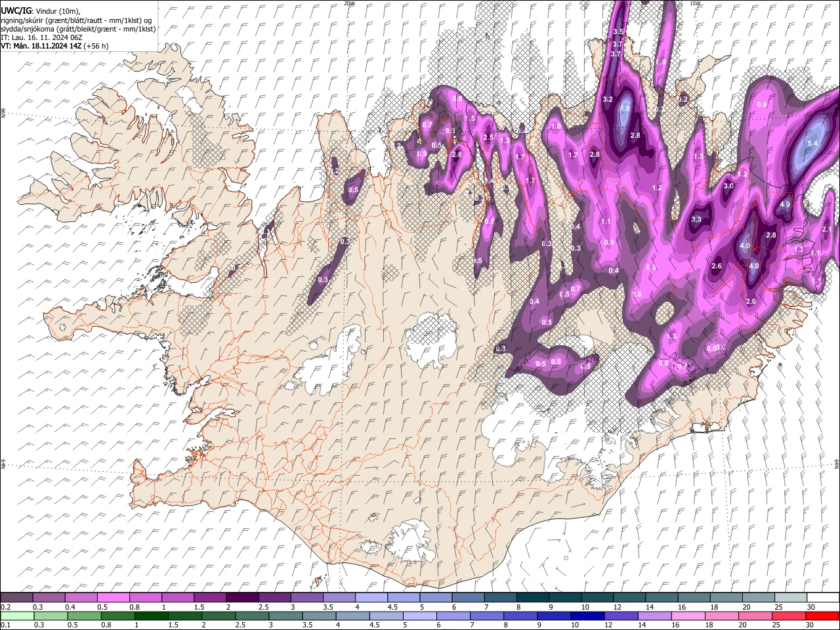The width and height of the screenshot is (840, 630).
Task: Pick the light gray snow swatch at 25–30
Action: click(791, 597)
